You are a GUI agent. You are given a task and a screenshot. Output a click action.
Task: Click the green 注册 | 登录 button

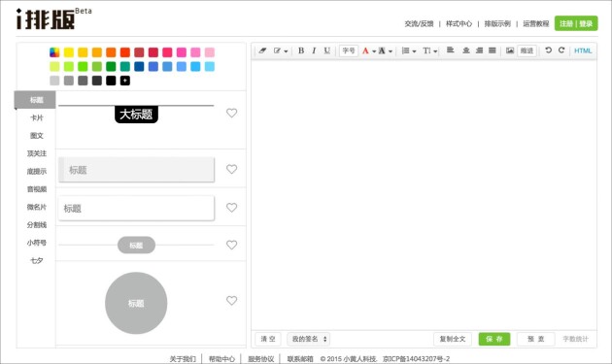point(576,23)
